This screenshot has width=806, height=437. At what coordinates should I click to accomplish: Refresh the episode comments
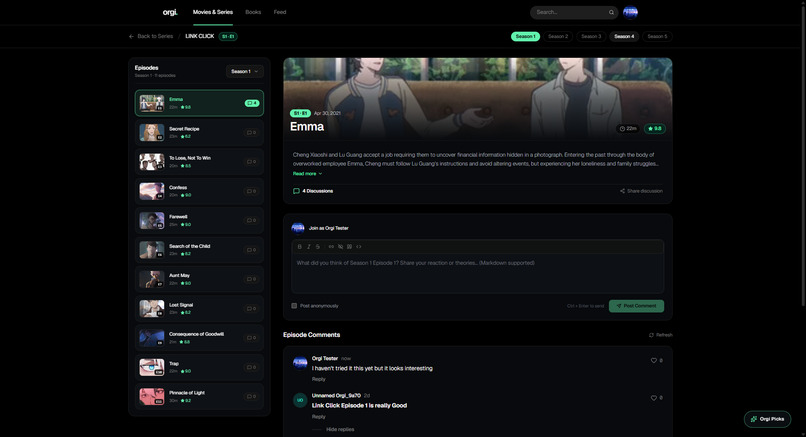[661, 335]
